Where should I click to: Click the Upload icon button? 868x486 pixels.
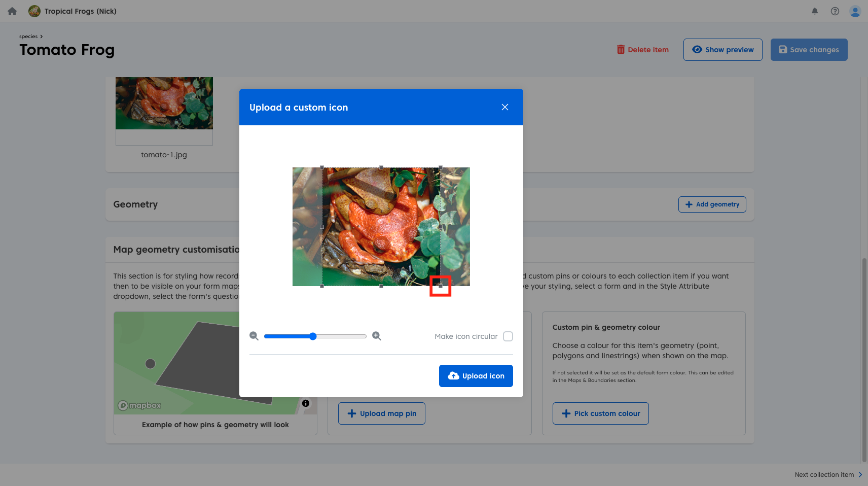click(x=476, y=376)
